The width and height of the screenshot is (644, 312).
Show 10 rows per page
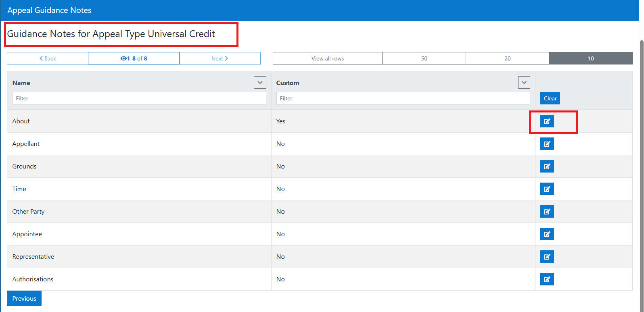pos(591,58)
